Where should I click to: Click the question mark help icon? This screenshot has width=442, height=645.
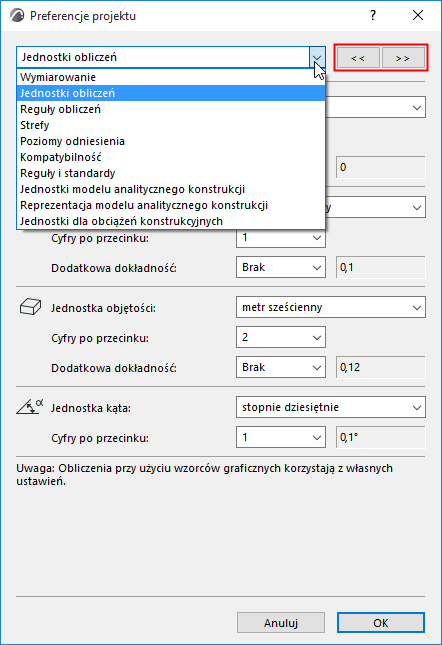(x=373, y=16)
